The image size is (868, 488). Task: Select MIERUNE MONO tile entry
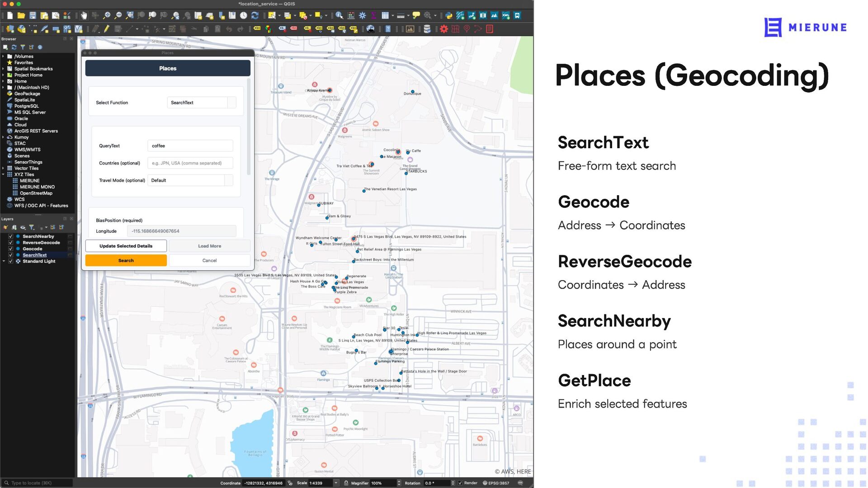point(37,187)
